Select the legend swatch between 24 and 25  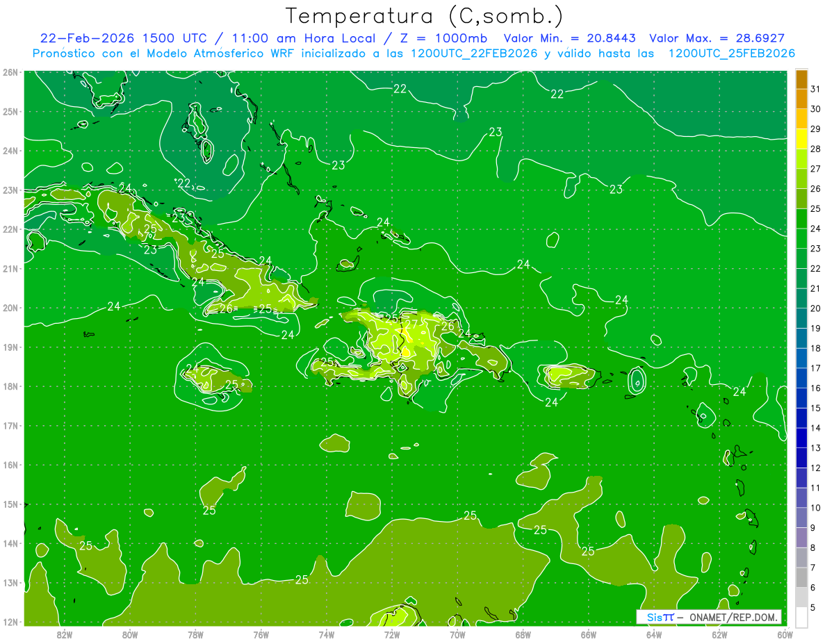tap(801, 219)
